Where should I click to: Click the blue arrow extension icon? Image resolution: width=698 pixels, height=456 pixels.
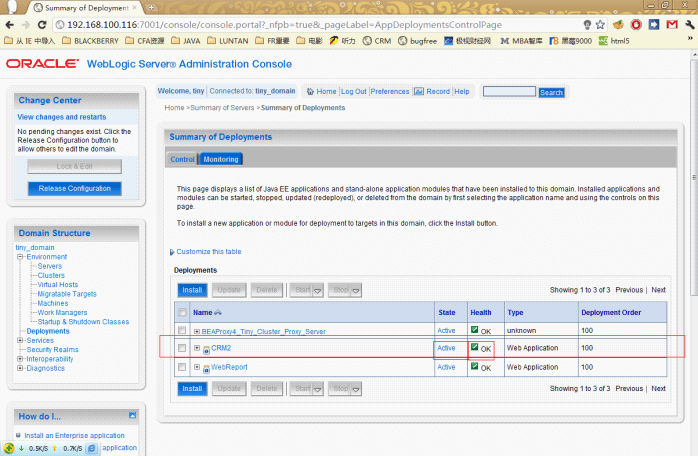pyautogui.click(x=654, y=25)
